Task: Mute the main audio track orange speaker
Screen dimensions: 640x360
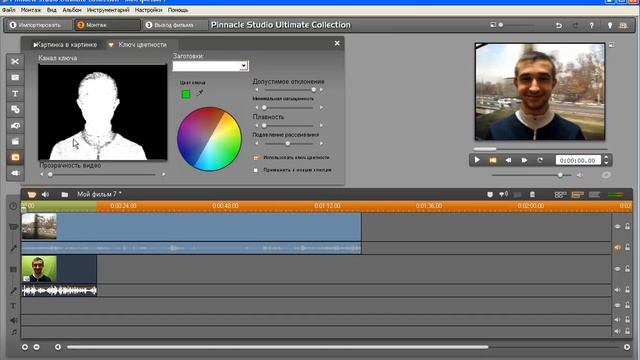Action: tap(617, 247)
